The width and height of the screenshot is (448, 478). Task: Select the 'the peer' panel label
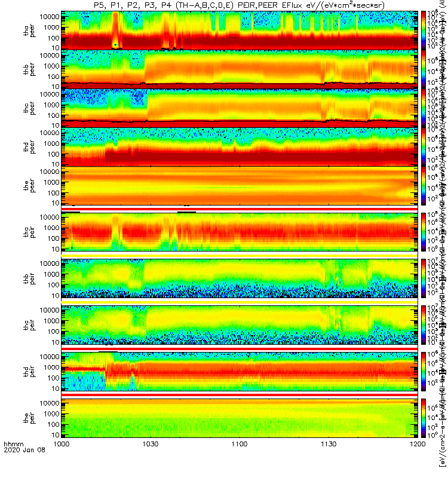point(29,186)
